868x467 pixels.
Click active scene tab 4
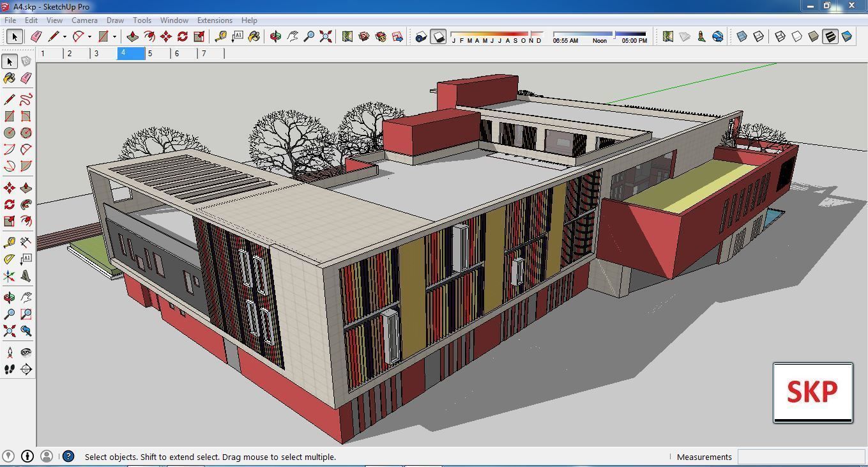[x=131, y=54]
